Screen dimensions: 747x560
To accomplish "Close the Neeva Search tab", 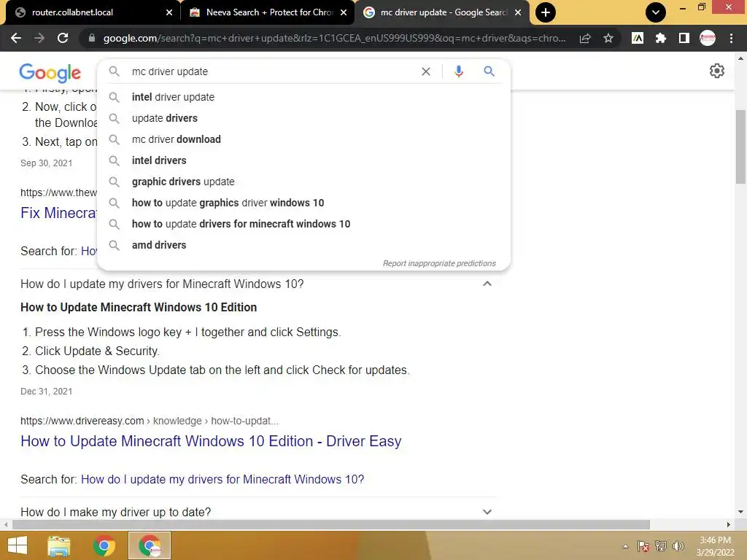I will [x=344, y=12].
